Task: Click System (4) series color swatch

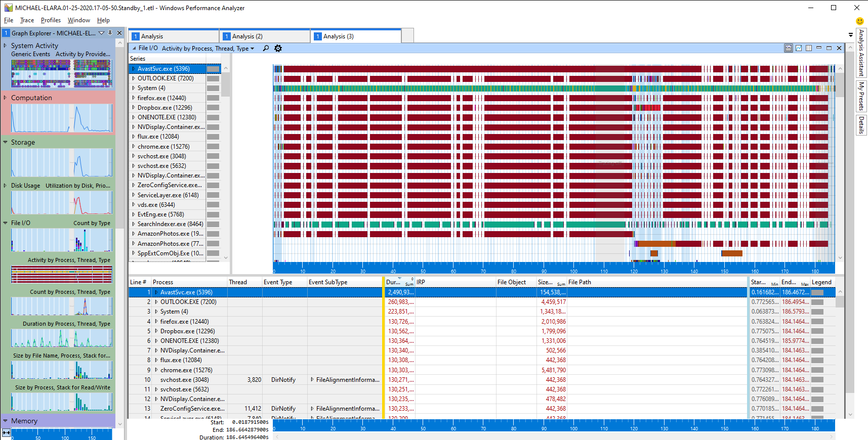Action: click(x=213, y=88)
